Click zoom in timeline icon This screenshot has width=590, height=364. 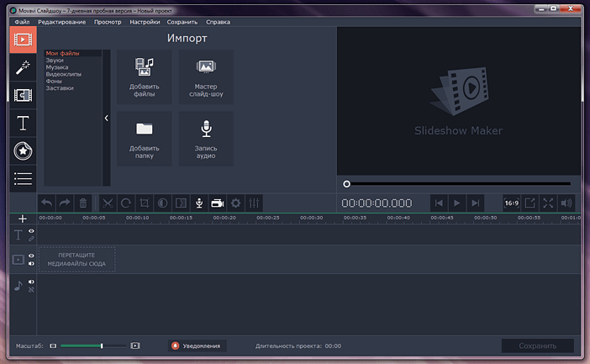click(x=135, y=346)
